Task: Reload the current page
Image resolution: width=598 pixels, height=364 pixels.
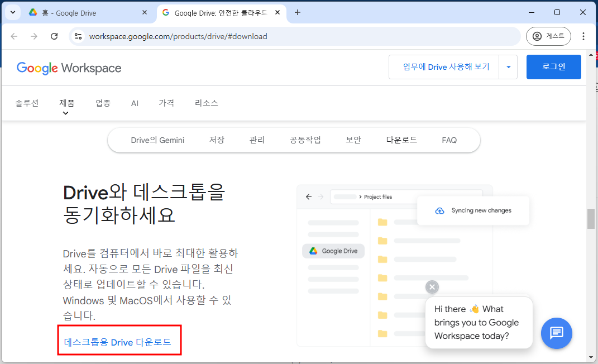Action: [54, 36]
